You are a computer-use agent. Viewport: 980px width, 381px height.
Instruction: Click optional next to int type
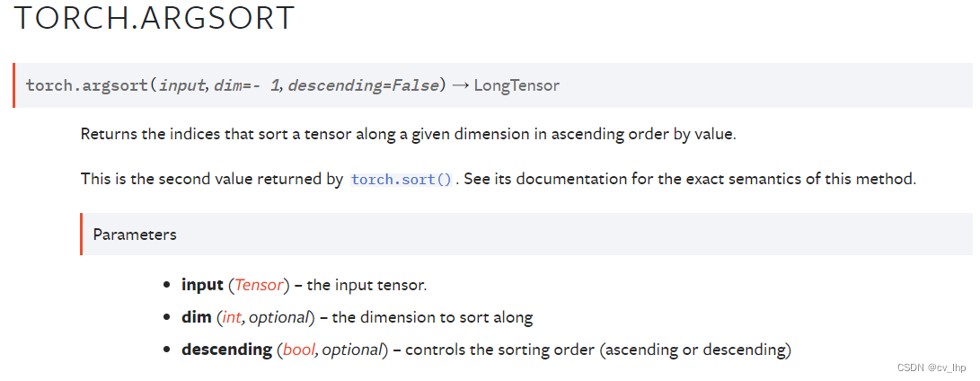tap(278, 318)
